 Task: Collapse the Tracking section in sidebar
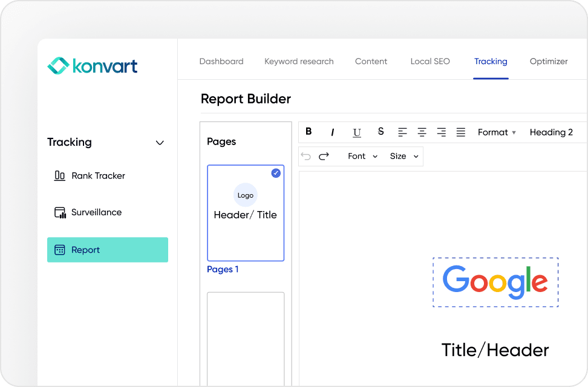point(160,143)
